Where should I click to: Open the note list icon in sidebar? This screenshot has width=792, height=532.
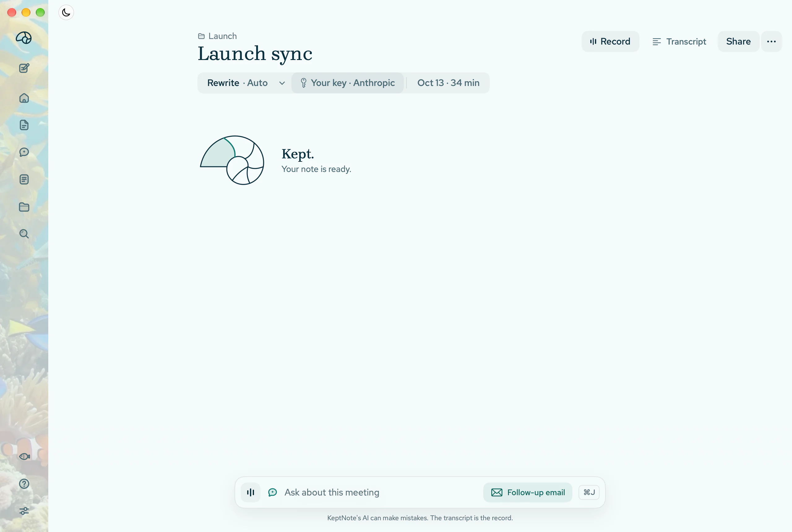pyautogui.click(x=24, y=179)
